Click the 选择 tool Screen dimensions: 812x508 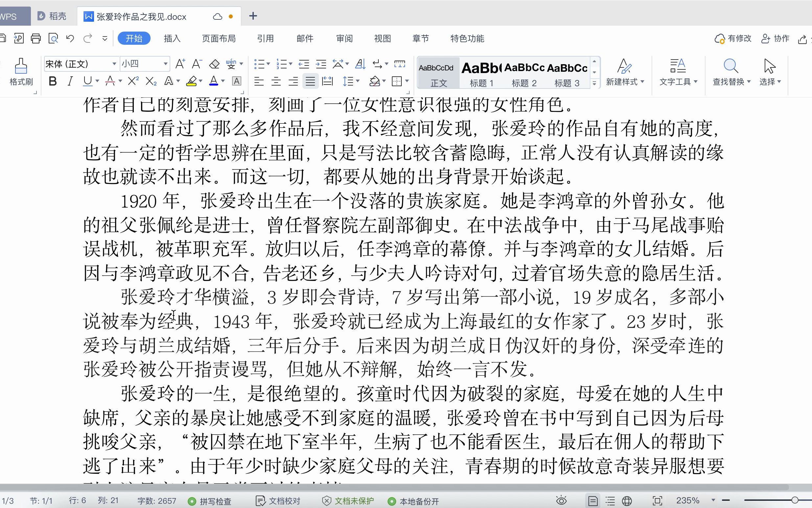click(770, 72)
